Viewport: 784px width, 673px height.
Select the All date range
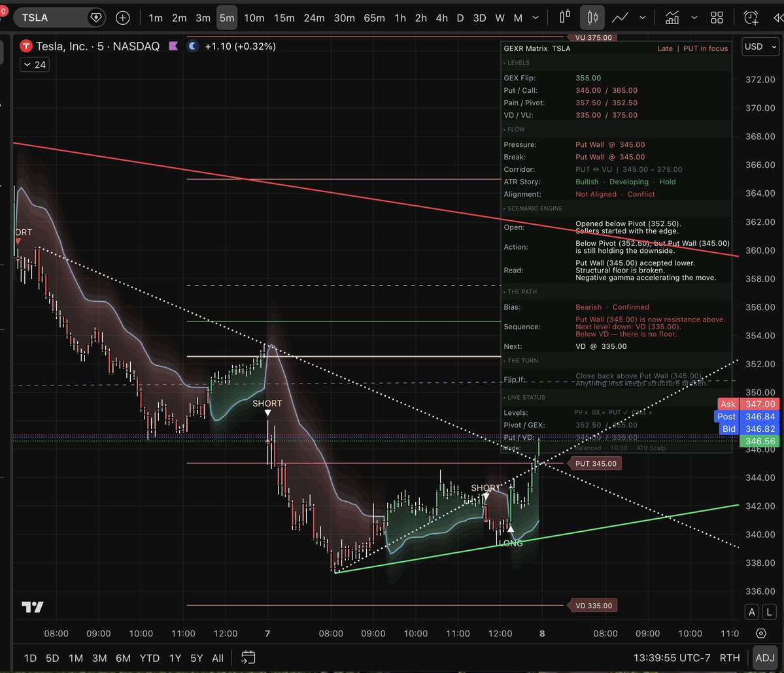pyautogui.click(x=218, y=658)
